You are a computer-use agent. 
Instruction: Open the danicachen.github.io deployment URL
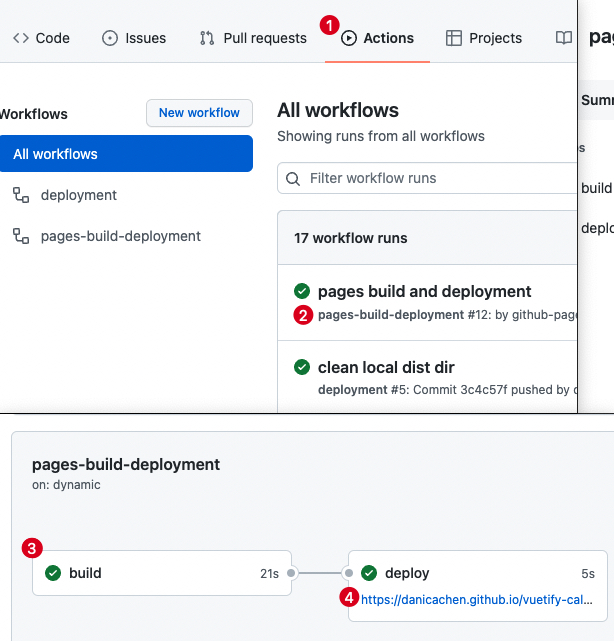point(476,600)
